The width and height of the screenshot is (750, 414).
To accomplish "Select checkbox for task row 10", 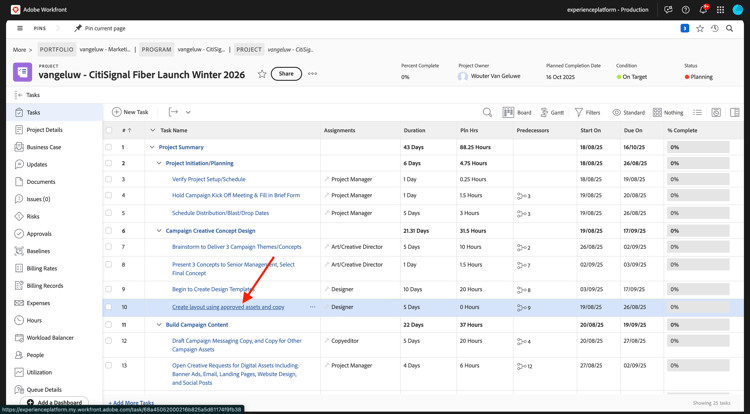I will click(109, 307).
